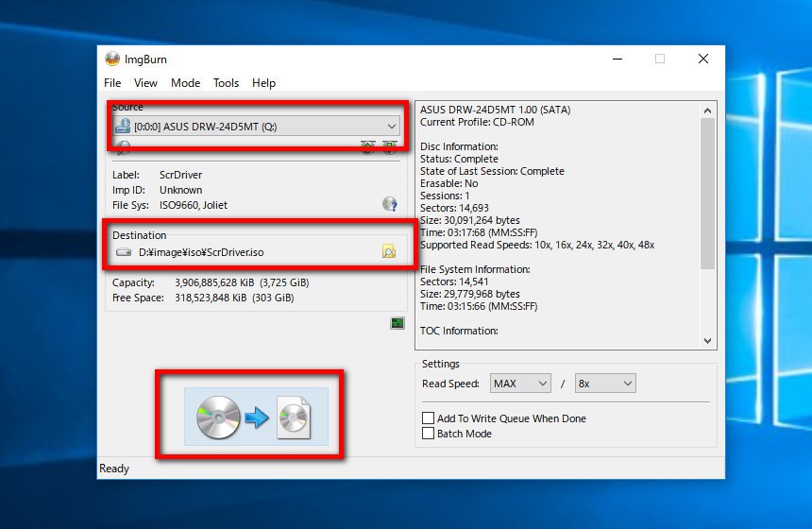This screenshot has height=529, width=812.
Task: Open the Mode menu
Action: (185, 83)
